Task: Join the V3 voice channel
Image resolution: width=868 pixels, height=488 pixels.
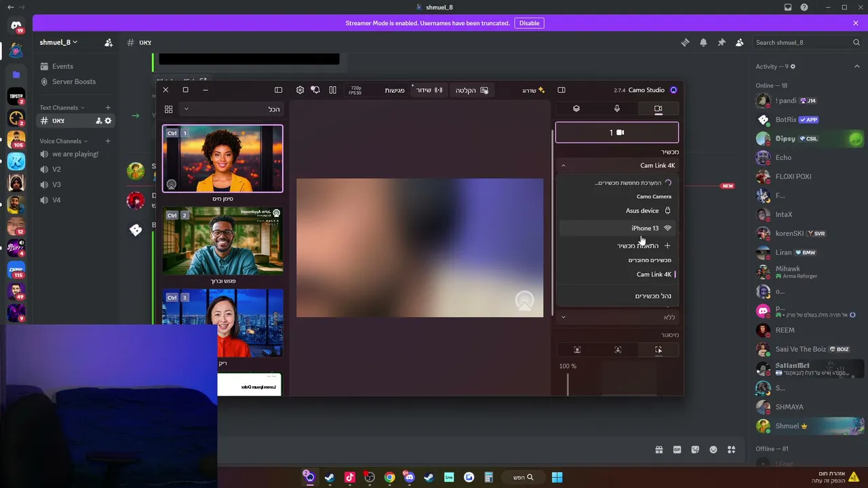Action: pyautogui.click(x=75, y=184)
